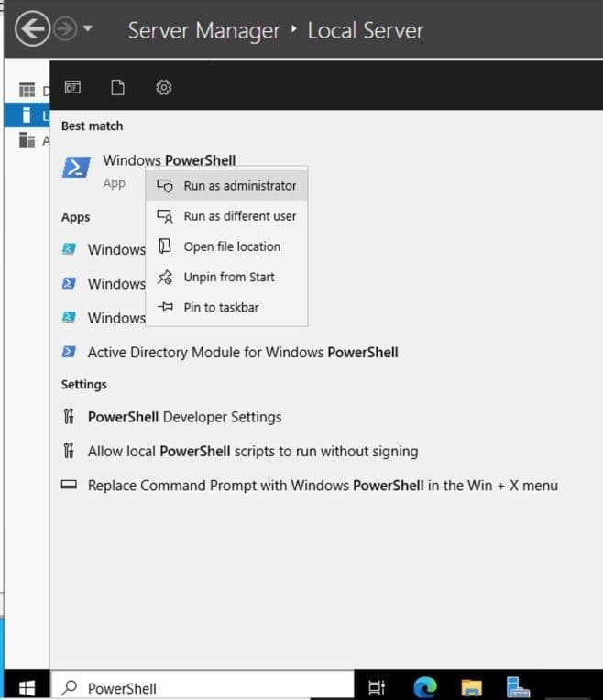The height and width of the screenshot is (700, 603).
Task: Open Server Manager from the taskbar
Action: [518, 687]
